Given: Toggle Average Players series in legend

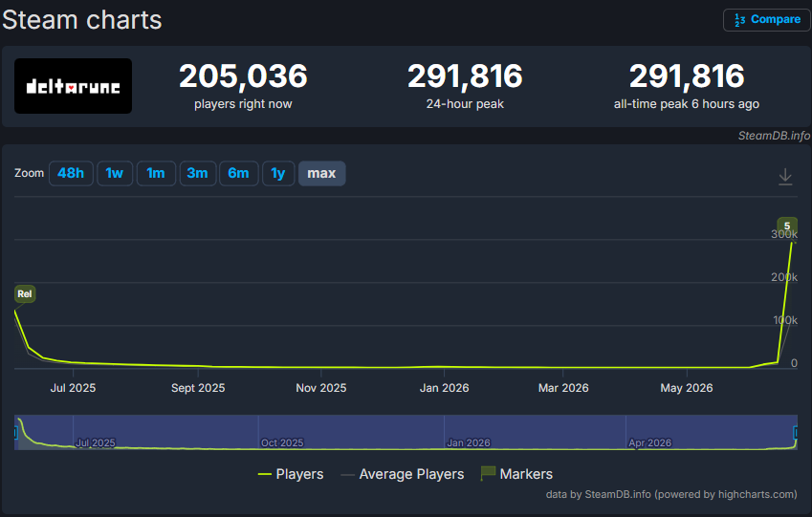Looking at the screenshot, I should click(403, 474).
